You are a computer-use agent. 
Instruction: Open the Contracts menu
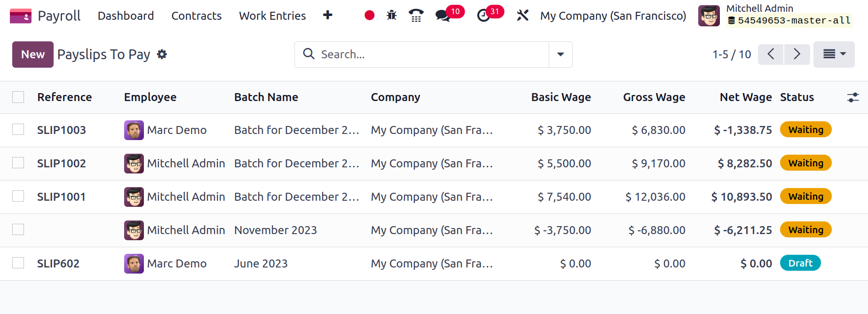[x=197, y=16]
